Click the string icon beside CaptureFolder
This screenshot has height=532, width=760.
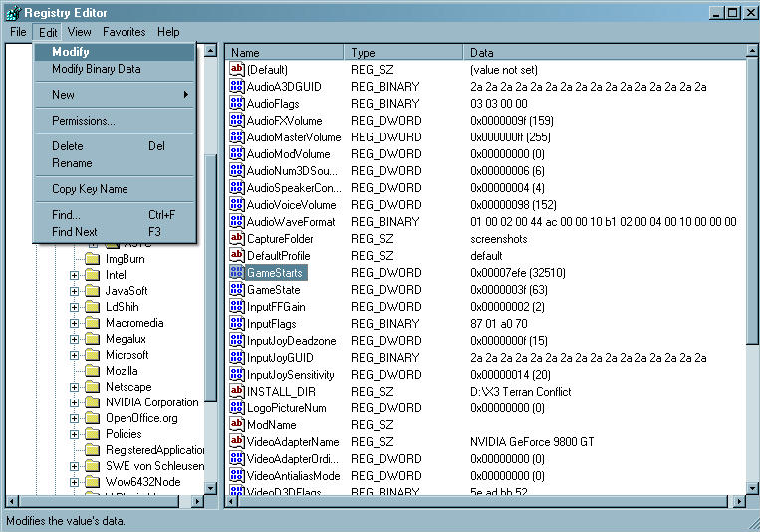(x=236, y=238)
